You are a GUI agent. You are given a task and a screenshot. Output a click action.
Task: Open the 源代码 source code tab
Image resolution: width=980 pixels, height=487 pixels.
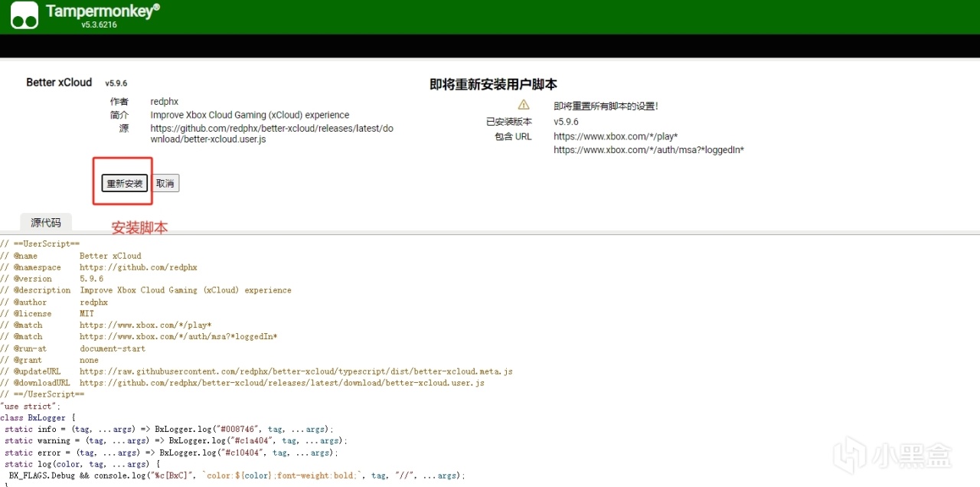click(x=46, y=223)
